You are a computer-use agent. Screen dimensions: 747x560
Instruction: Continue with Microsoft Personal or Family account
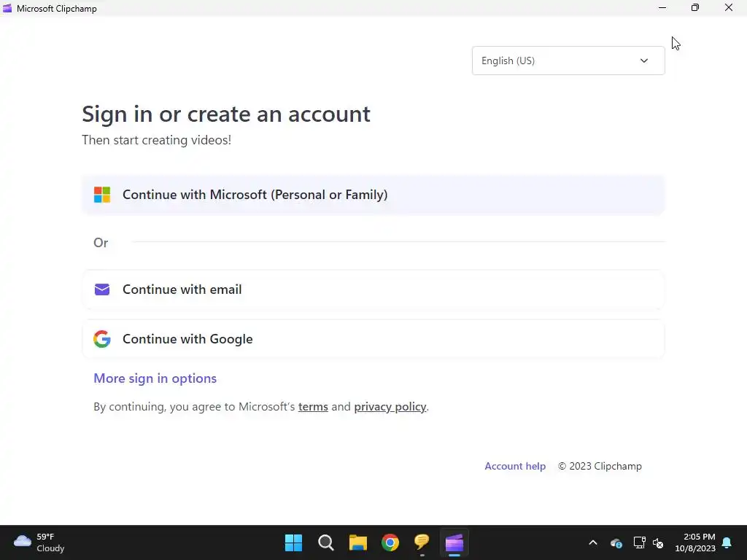click(x=373, y=195)
